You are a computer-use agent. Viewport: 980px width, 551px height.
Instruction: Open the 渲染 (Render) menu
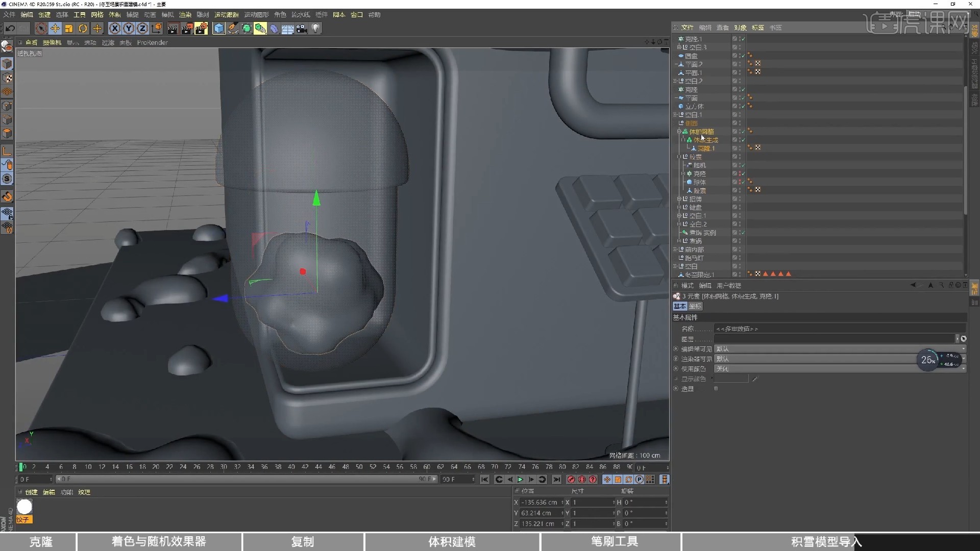tap(185, 15)
